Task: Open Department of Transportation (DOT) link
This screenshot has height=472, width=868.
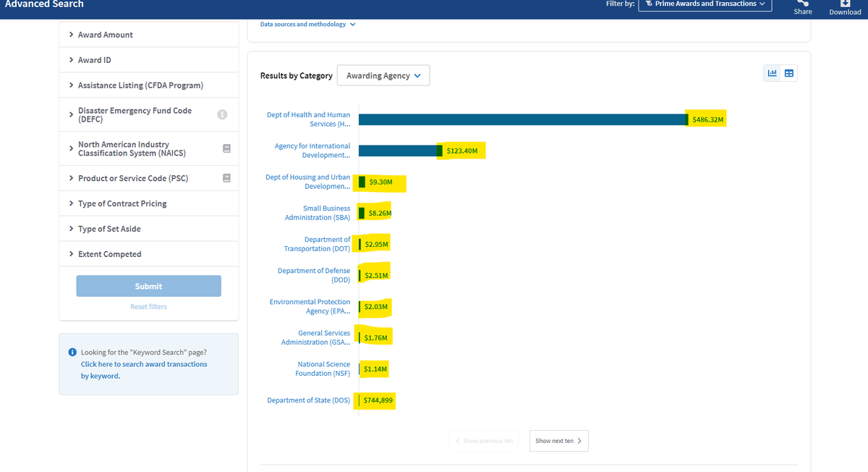Action: (317, 244)
